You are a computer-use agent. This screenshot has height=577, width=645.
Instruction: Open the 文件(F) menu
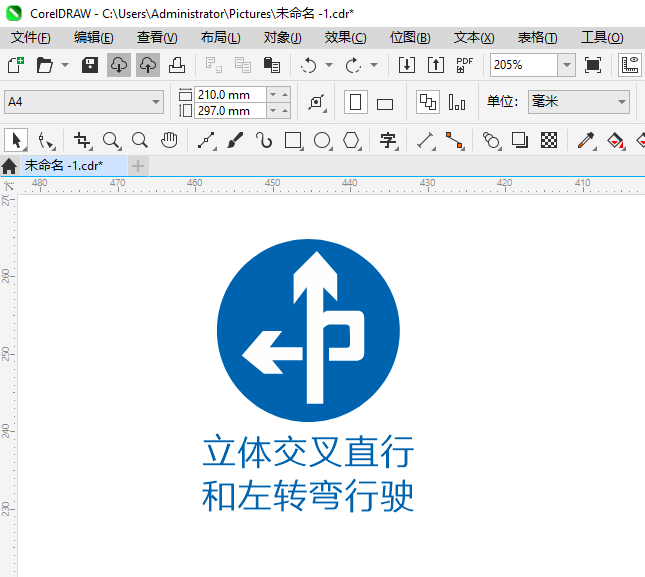pos(30,38)
